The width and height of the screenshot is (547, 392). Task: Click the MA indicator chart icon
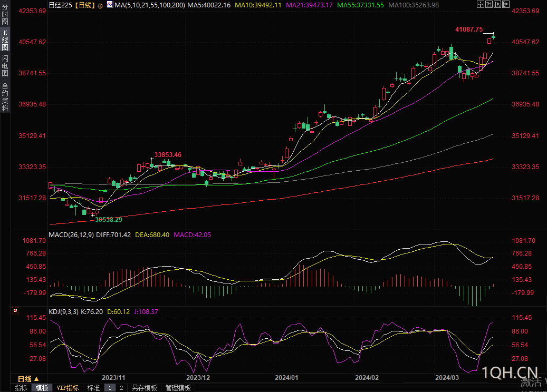click(x=109, y=4)
